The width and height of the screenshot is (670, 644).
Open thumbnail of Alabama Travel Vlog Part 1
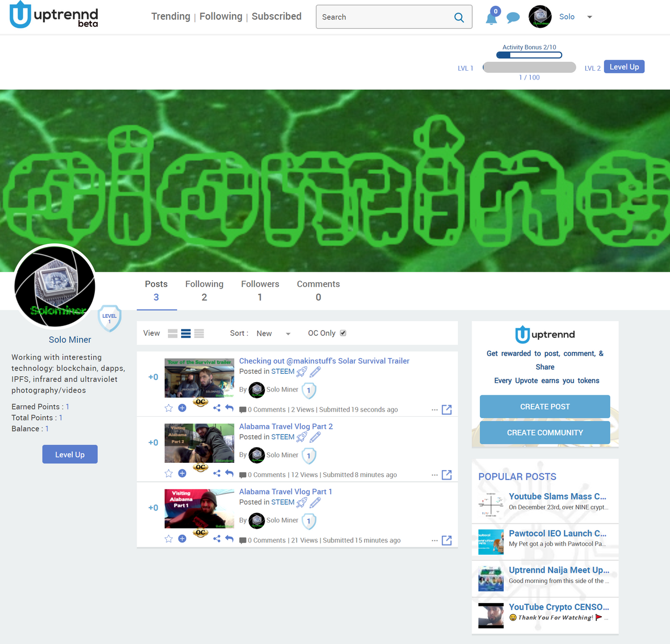point(199,509)
